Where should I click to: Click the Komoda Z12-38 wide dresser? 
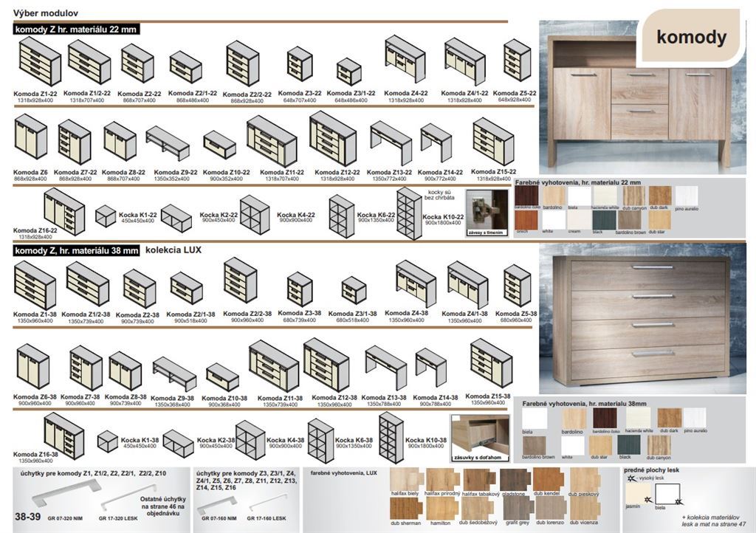pos(326,365)
